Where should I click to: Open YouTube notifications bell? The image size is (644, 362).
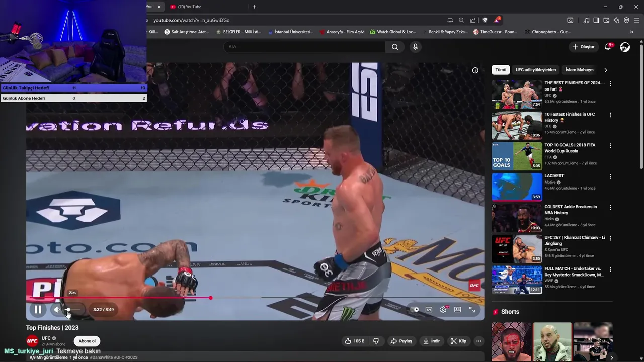coord(608,47)
